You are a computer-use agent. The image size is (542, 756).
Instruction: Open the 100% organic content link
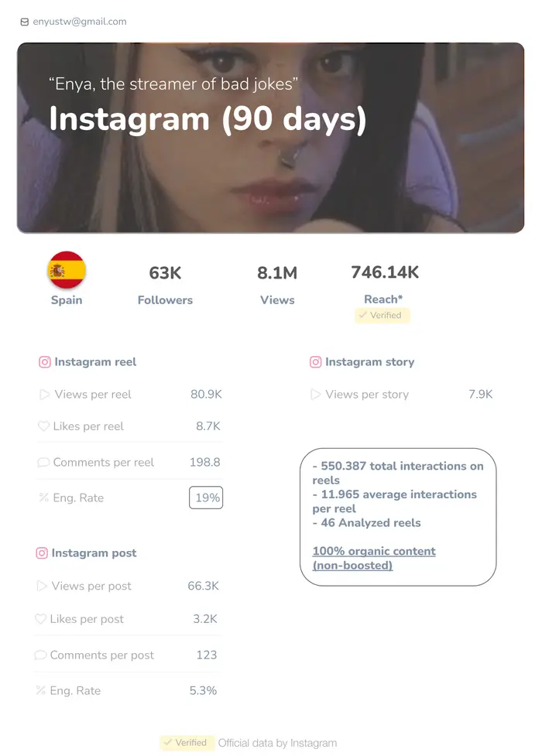pos(374,559)
